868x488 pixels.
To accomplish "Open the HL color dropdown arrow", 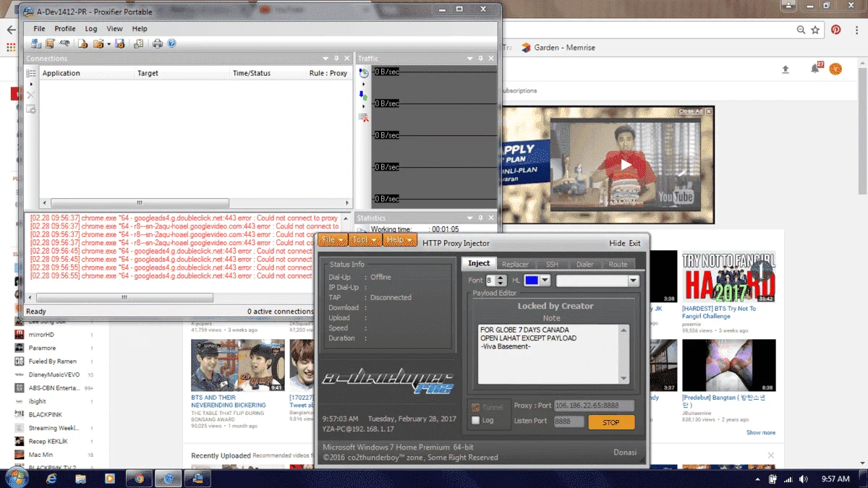I will pyautogui.click(x=545, y=281).
